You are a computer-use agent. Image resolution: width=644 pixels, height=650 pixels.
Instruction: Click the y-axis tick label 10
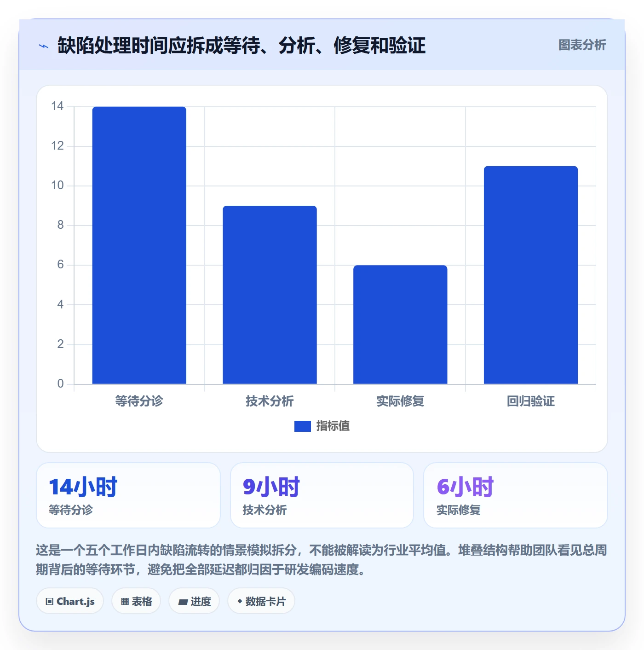click(x=57, y=186)
